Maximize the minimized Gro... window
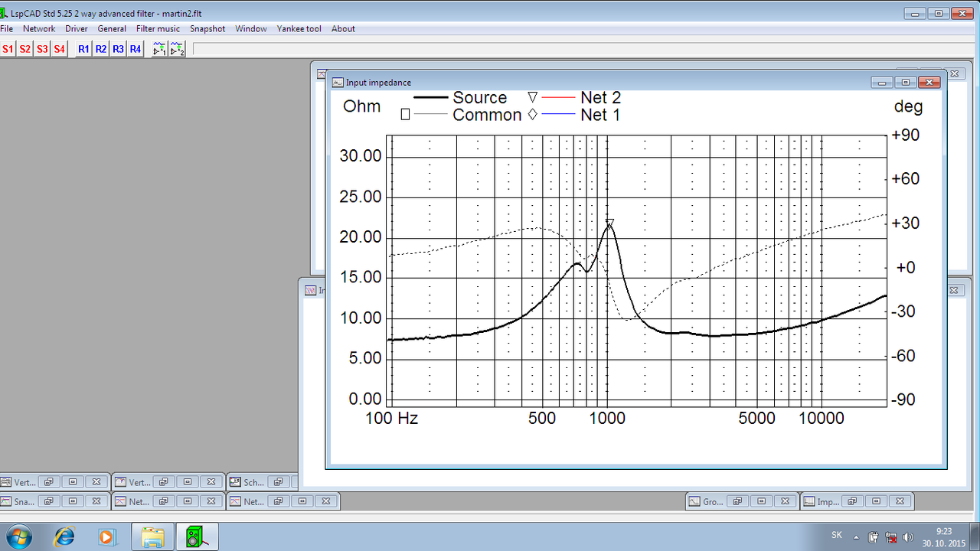The height and width of the screenshot is (551, 980). [760, 501]
